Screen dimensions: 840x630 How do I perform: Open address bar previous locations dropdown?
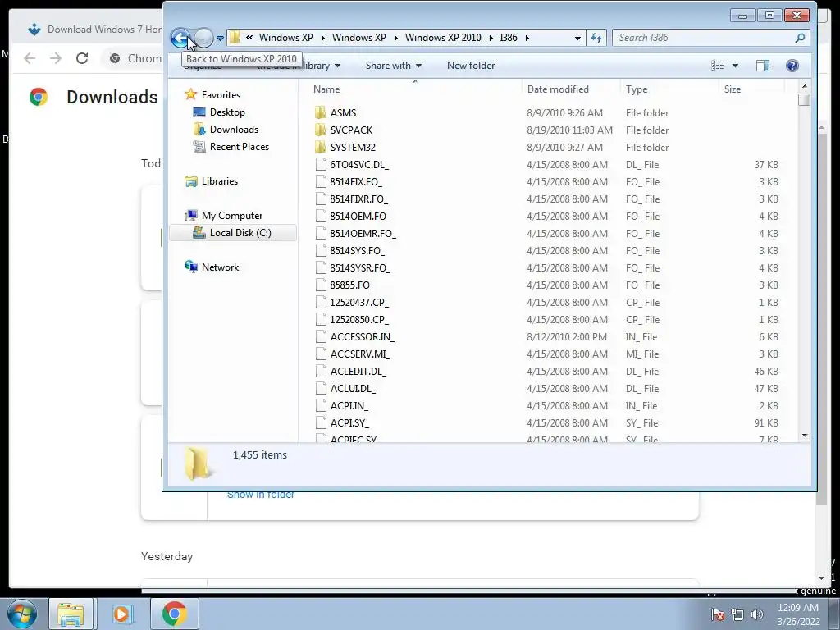click(577, 38)
